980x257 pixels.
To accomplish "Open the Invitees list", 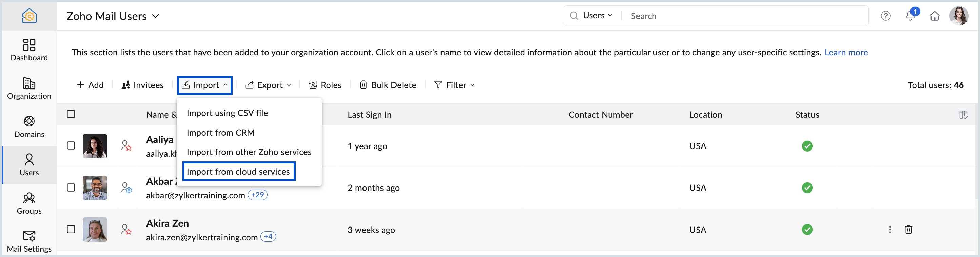I will 143,85.
